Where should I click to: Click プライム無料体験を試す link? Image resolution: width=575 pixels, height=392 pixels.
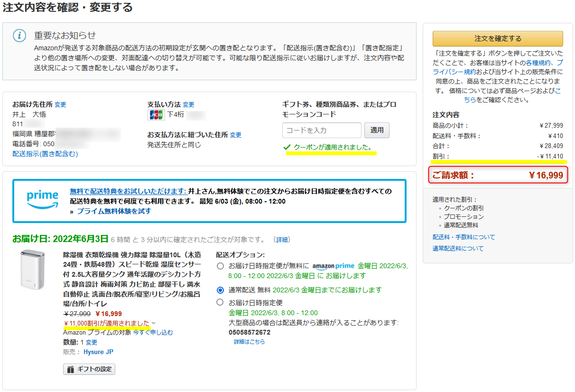pyautogui.click(x=114, y=211)
